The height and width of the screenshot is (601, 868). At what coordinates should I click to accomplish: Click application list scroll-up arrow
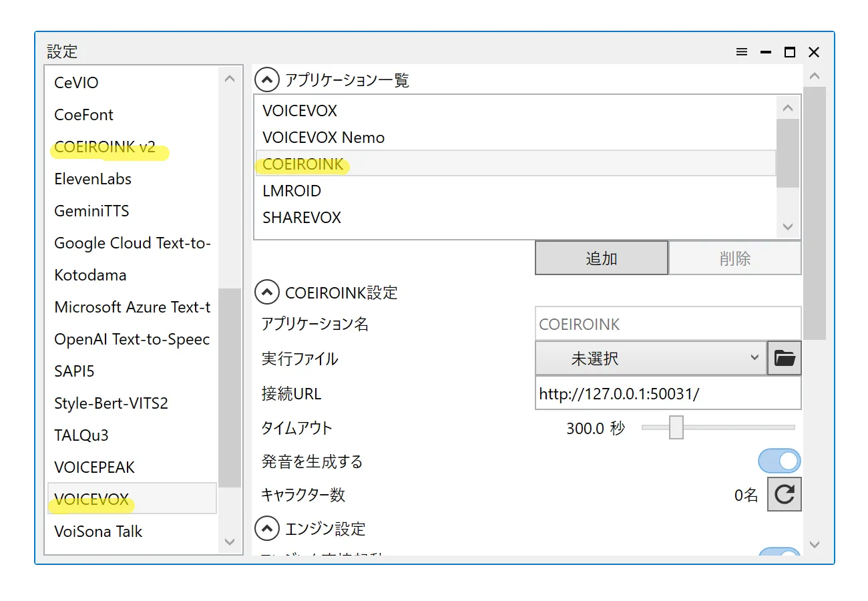point(788,108)
